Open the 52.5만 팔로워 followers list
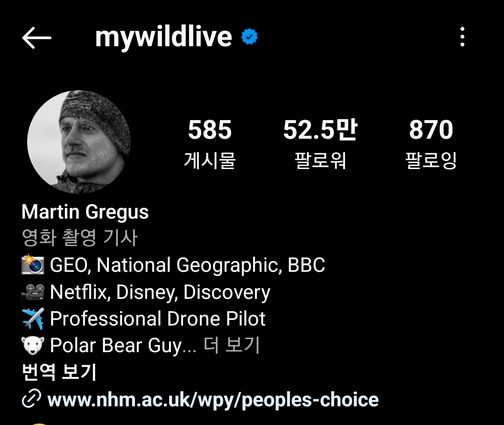 pos(320,143)
